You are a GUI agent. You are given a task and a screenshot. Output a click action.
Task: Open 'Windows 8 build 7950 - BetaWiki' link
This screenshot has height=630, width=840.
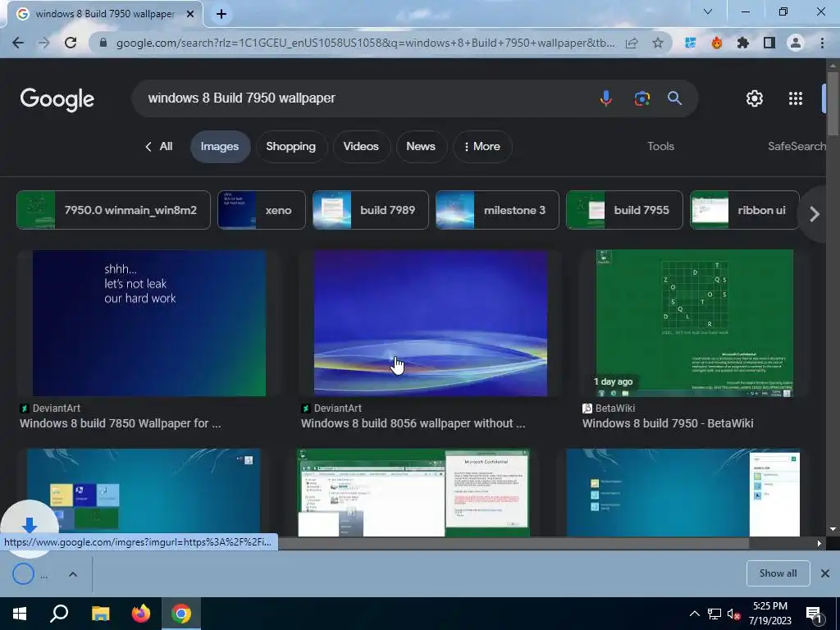pyautogui.click(x=668, y=423)
